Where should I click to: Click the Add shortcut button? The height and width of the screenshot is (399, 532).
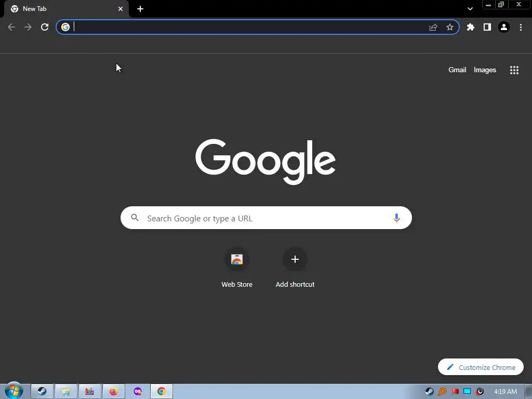coord(295,269)
